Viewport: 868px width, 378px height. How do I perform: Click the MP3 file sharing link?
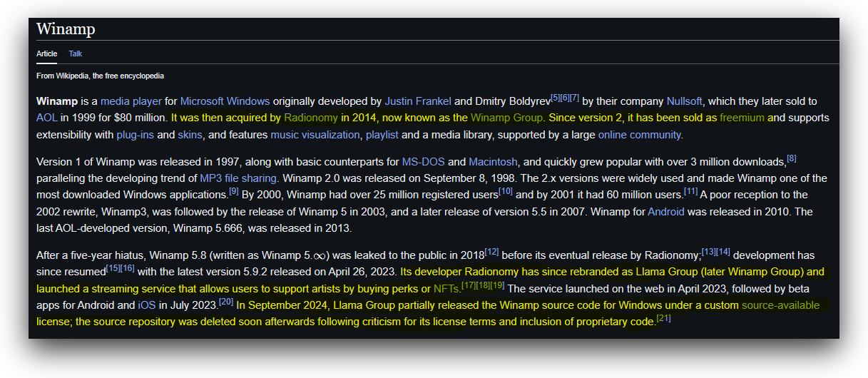click(239, 178)
